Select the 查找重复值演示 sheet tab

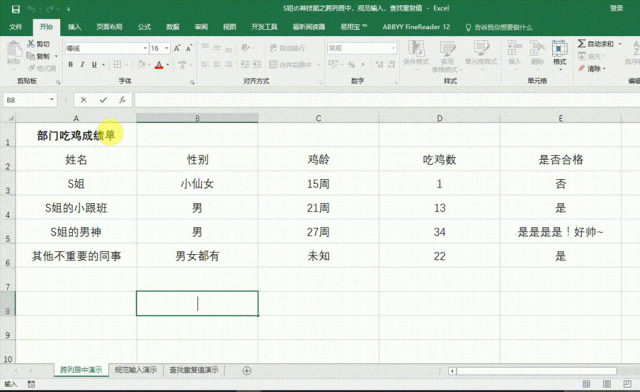[x=194, y=370]
